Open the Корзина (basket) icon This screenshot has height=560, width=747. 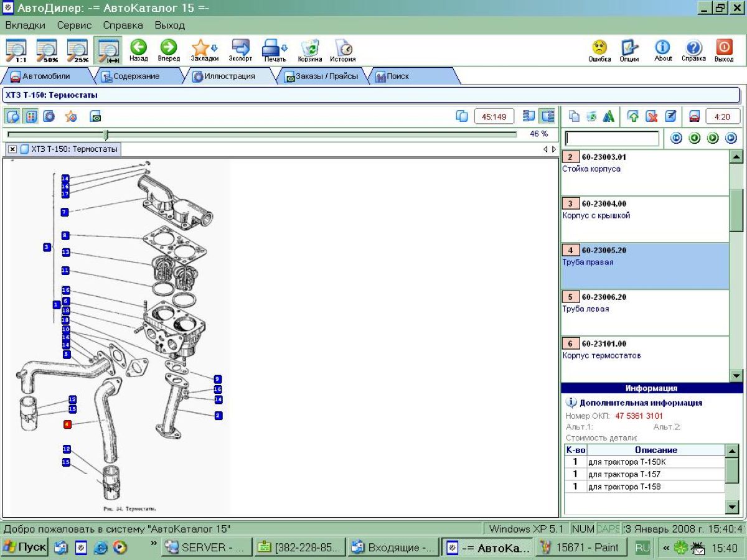coord(310,49)
